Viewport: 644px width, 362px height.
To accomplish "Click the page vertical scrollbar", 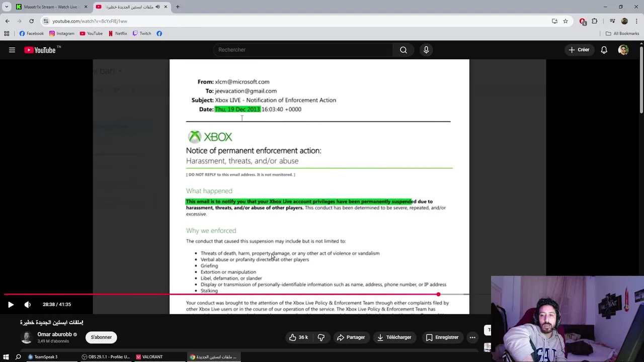I will (641, 80).
